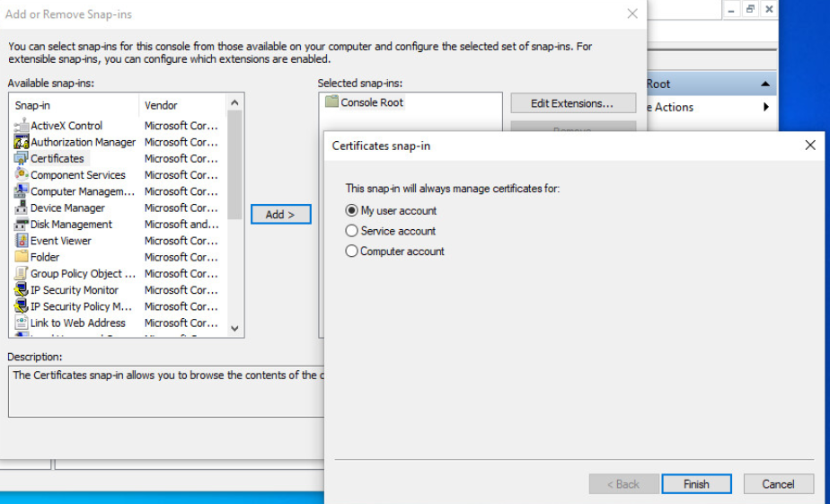This screenshot has height=504, width=830.
Task: Click the Link to Web Address icon
Action: click(22, 323)
